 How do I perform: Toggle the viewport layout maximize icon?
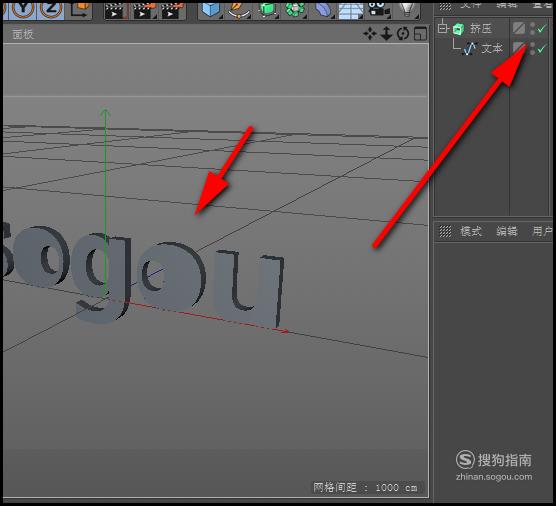pos(421,34)
